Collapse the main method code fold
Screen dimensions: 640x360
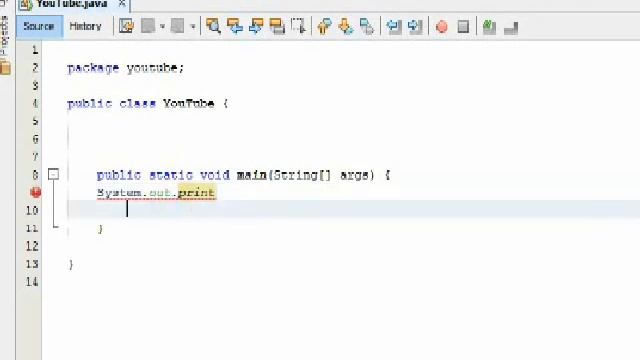point(53,174)
